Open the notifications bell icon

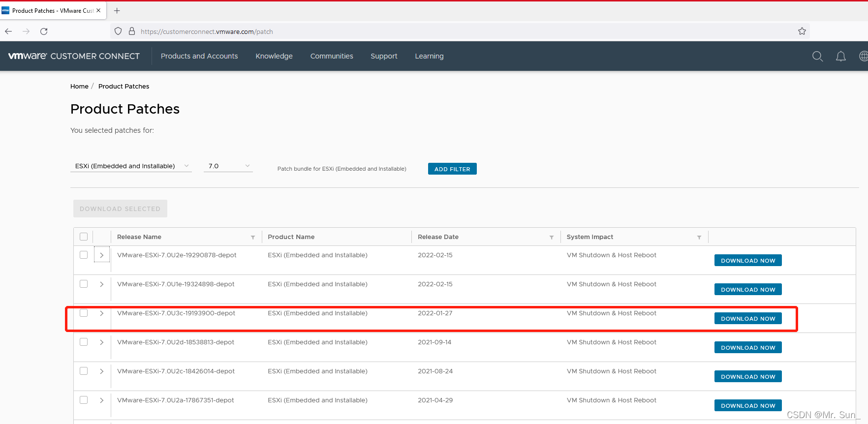point(841,56)
